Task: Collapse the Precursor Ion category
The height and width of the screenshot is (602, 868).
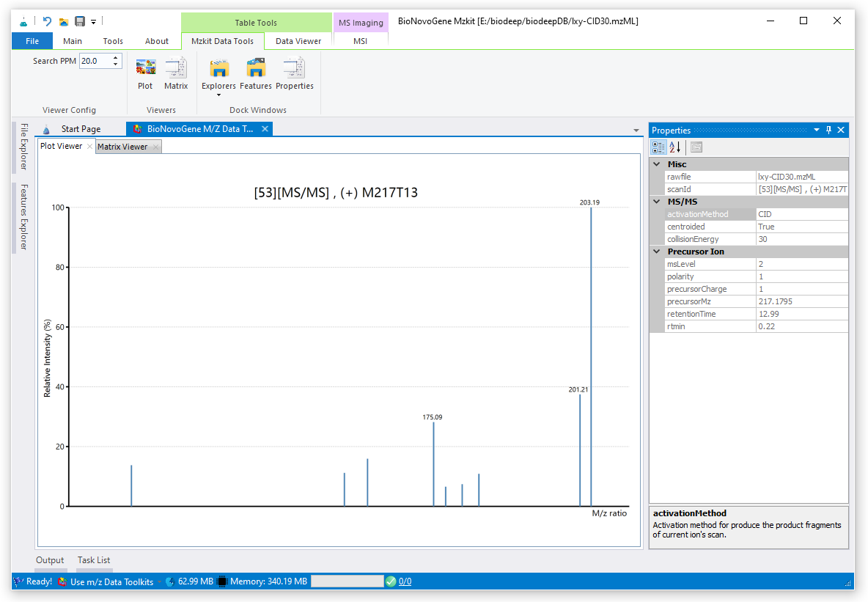Action: coord(657,252)
